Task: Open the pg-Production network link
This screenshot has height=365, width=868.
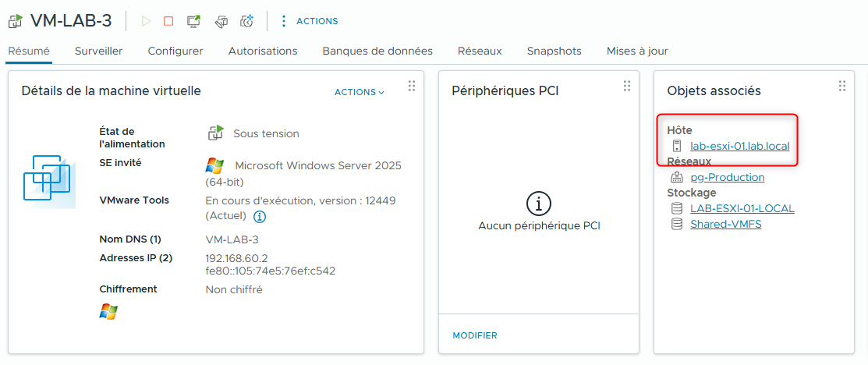Action: 728,177
